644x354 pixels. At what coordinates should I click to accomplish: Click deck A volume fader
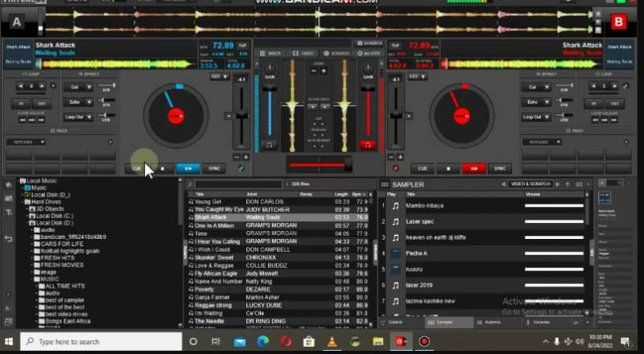click(x=270, y=88)
